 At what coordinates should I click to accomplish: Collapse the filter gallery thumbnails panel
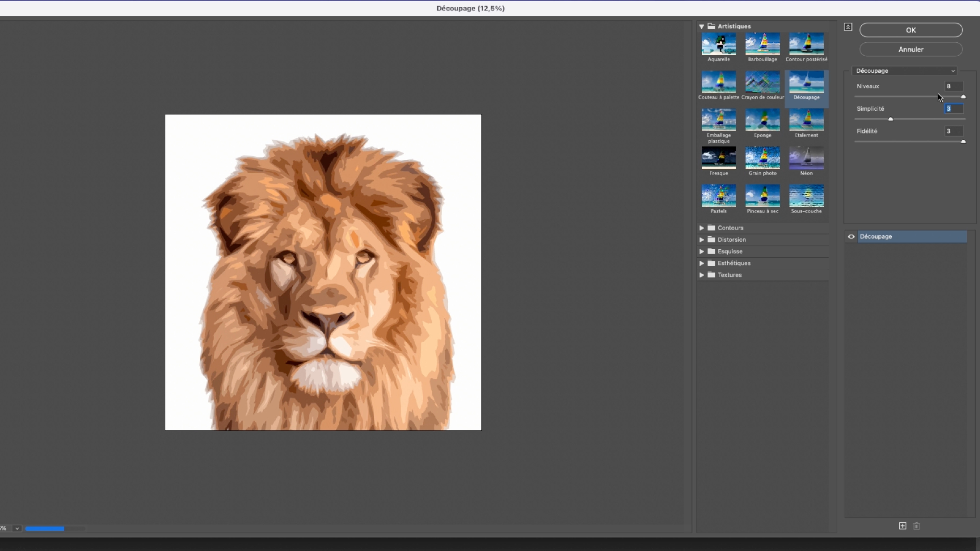coord(848,27)
